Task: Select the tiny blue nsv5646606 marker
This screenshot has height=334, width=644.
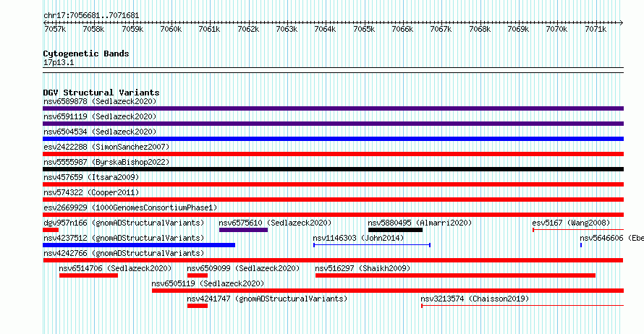Action: click(581, 245)
